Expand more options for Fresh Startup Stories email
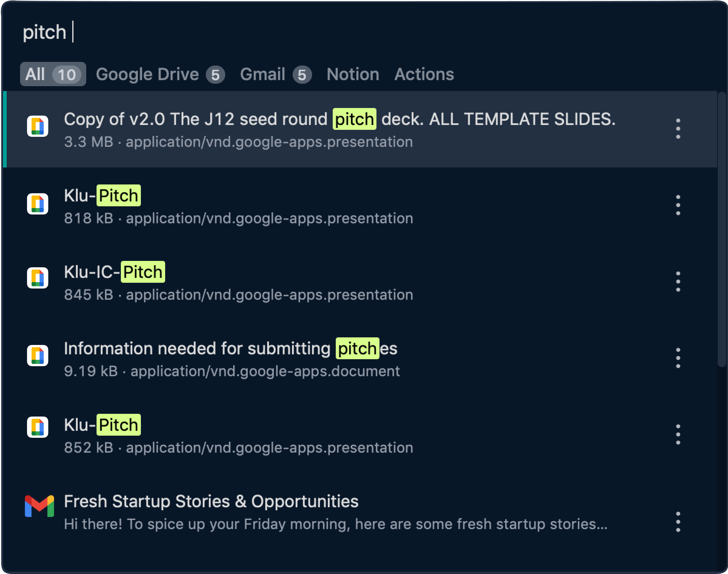Image resolution: width=728 pixels, height=574 pixels. pos(678,522)
